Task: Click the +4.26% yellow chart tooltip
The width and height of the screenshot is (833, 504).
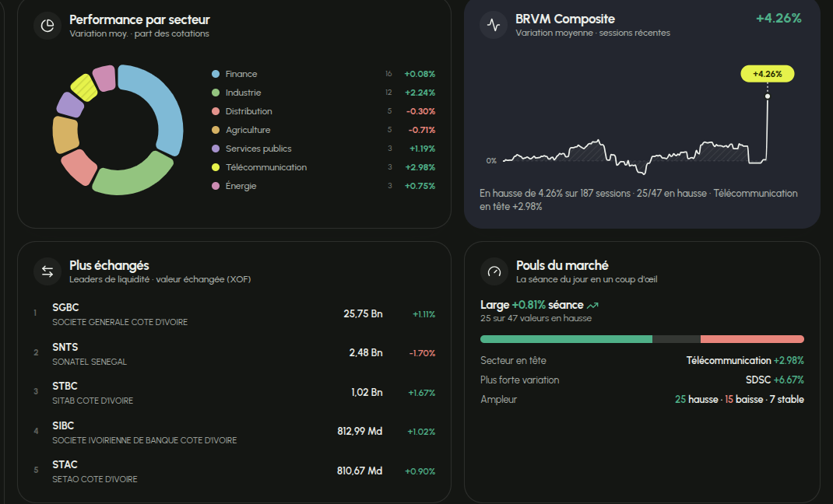Action: click(767, 74)
